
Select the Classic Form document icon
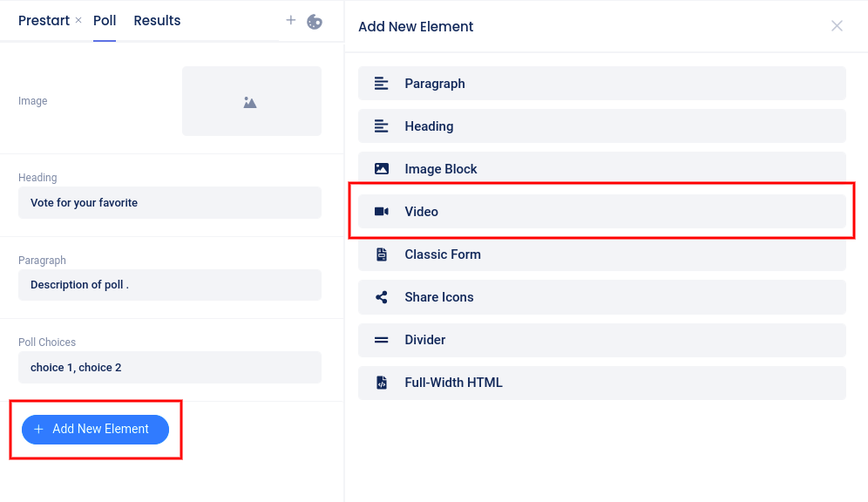(x=381, y=254)
